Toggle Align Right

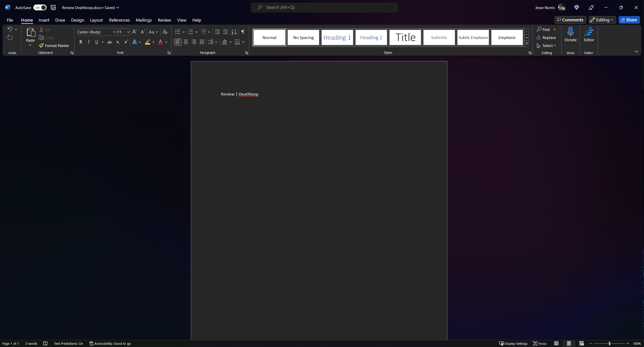194,42
